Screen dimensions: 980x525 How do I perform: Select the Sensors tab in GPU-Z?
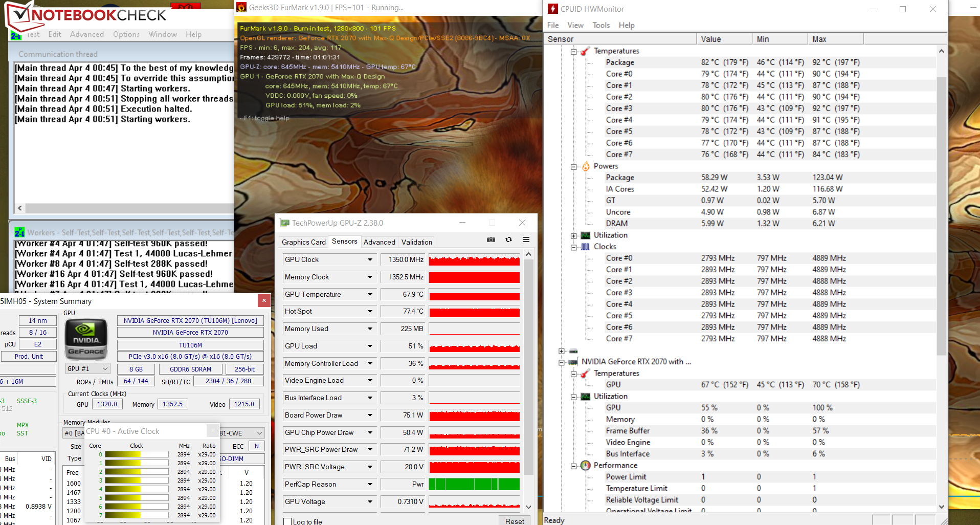(x=345, y=241)
